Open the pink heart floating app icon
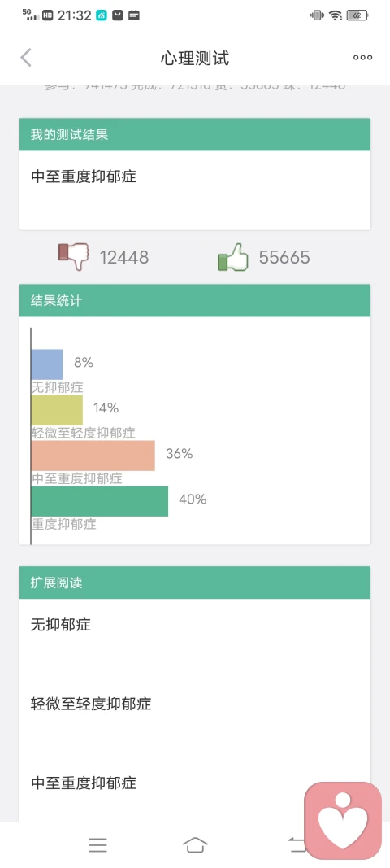The width and height of the screenshot is (390, 868). click(343, 820)
